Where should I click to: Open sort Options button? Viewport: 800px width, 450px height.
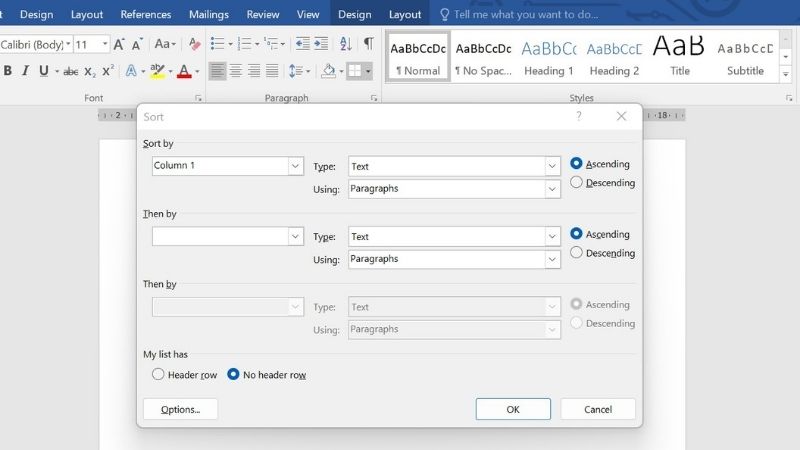[x=181, y=409]
